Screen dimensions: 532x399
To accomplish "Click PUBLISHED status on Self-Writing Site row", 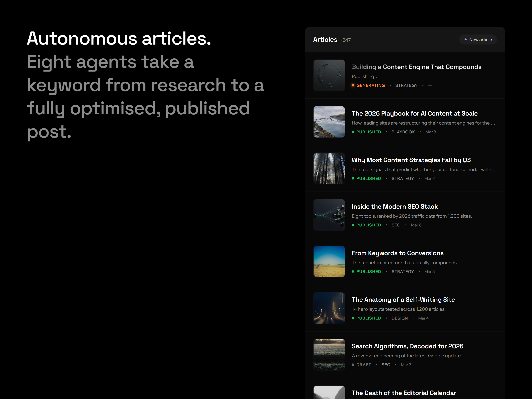I will [369, 318].
